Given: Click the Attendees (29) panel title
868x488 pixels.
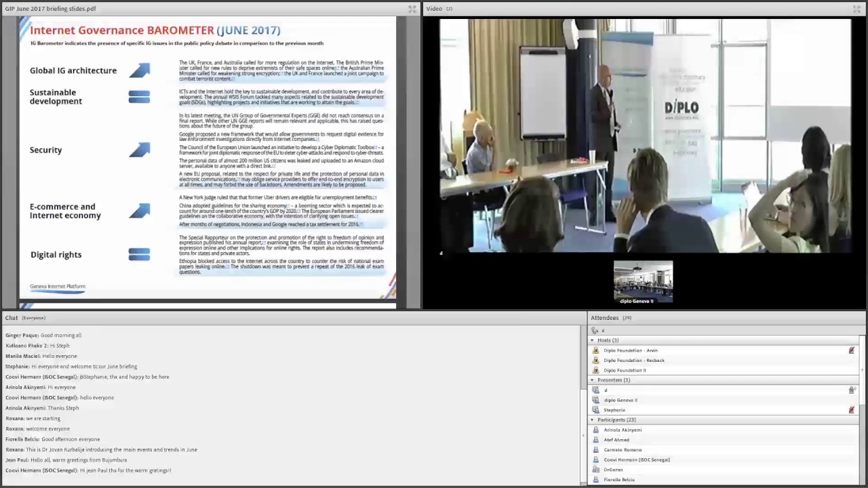Looking at the screenshot, I should point(611,318).
